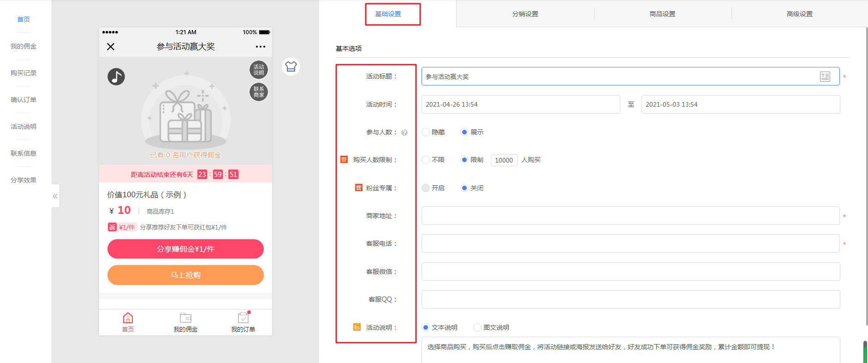Open the 活动说明 round badge in preview
This screenshot has height=363, width=868.
pyautogui.click(x=259, y=70)
